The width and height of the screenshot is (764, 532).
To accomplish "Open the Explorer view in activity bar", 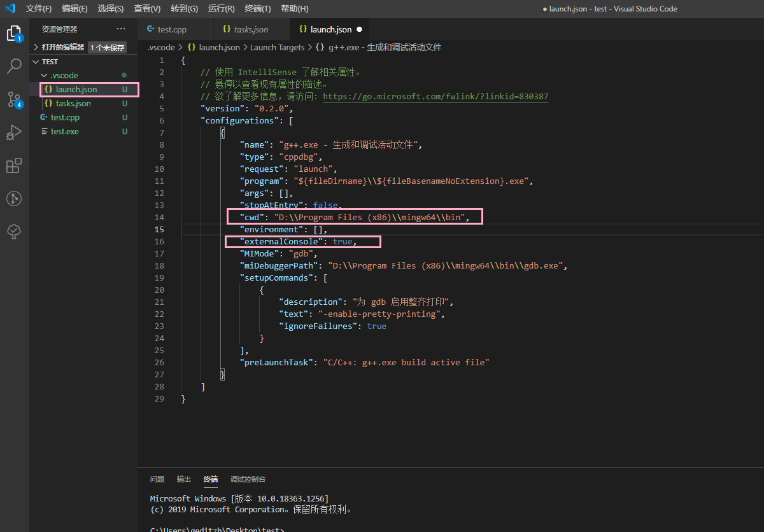I will pyautogui.click(x=14, y=33).
